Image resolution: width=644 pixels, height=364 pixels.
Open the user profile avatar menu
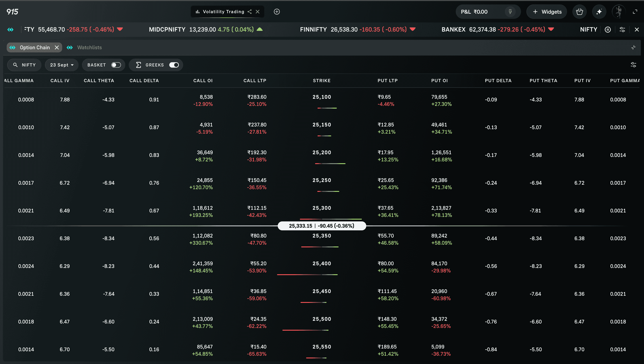[619, 12]
